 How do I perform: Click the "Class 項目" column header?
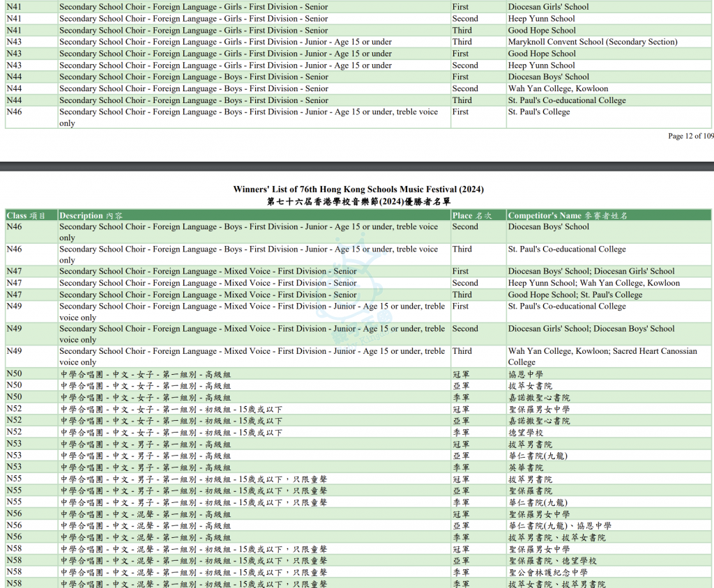26,216
